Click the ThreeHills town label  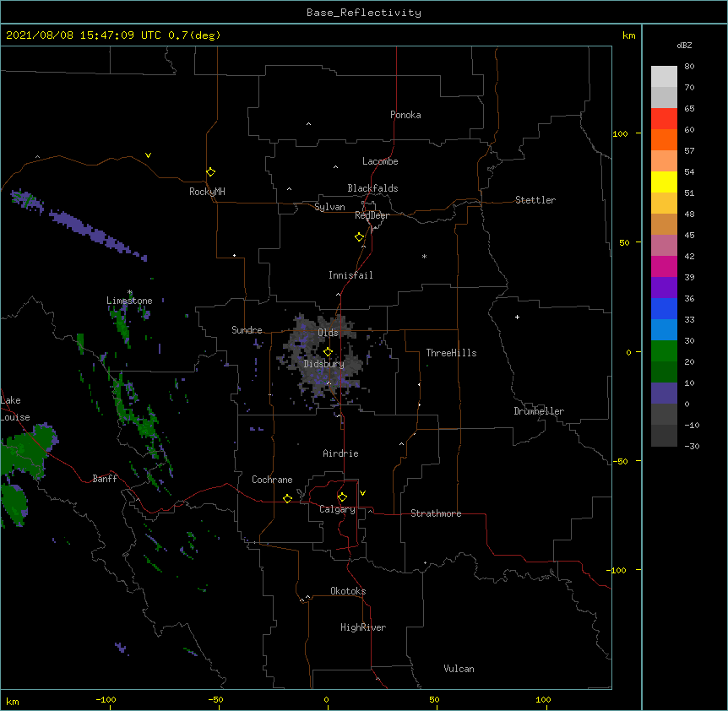tap(451, 353)
